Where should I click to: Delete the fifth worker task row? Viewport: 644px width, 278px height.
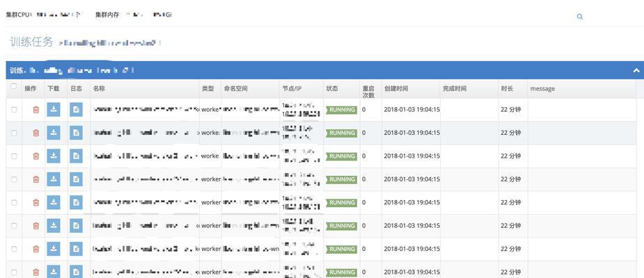36,202
